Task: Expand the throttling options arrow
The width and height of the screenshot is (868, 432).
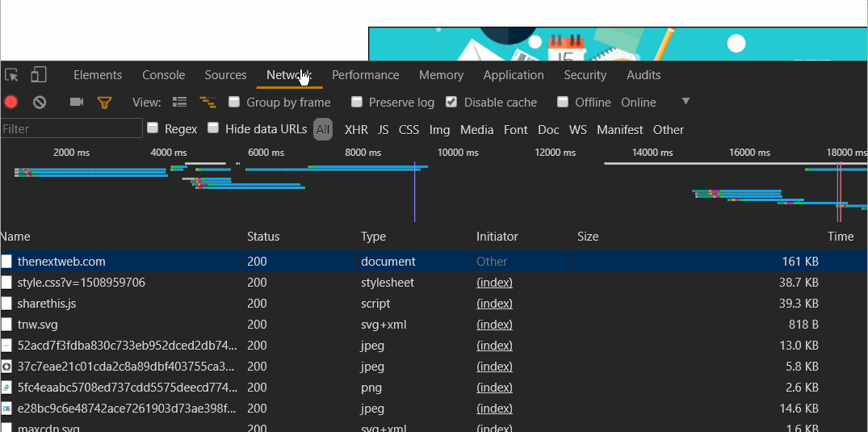Action: point(686,102)
